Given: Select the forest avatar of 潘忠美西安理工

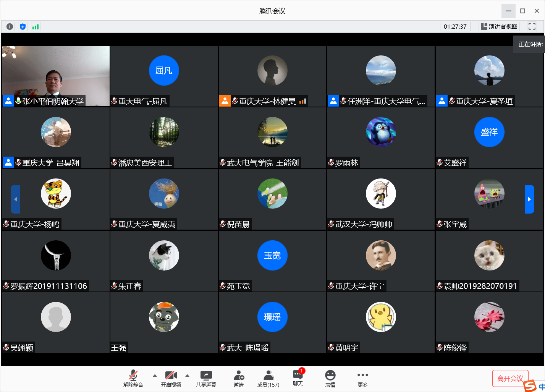Looking at the screenshot, I should tap(164, 132).
